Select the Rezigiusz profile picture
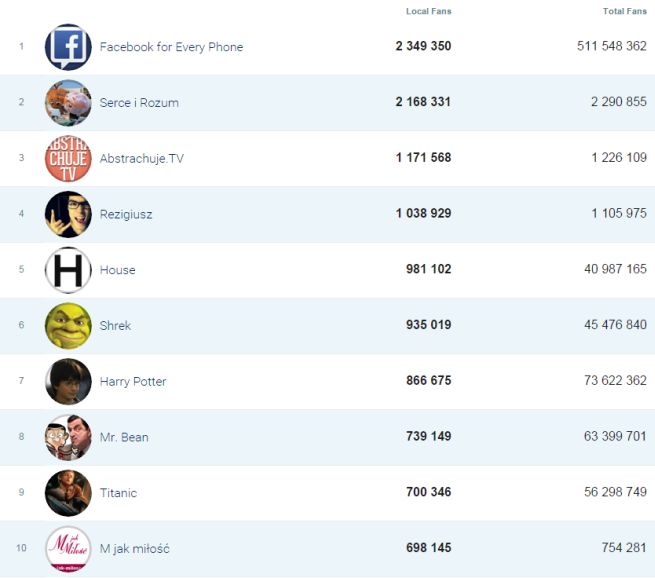The image size is (655, 578). [x=68, y=214]
